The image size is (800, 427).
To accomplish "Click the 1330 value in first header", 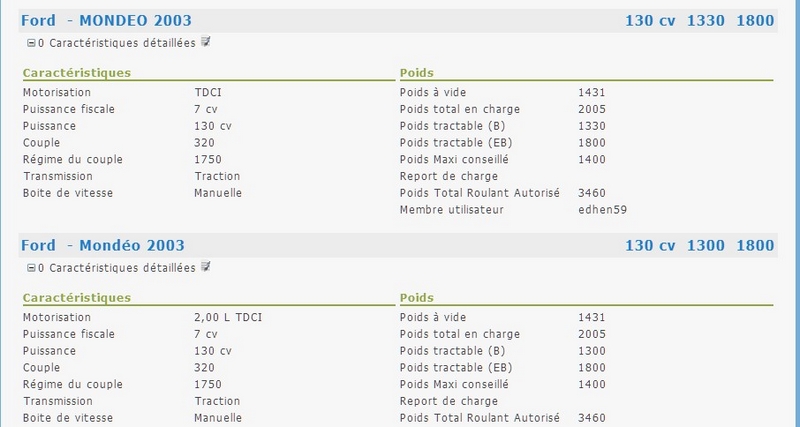I will click(706, 21).
